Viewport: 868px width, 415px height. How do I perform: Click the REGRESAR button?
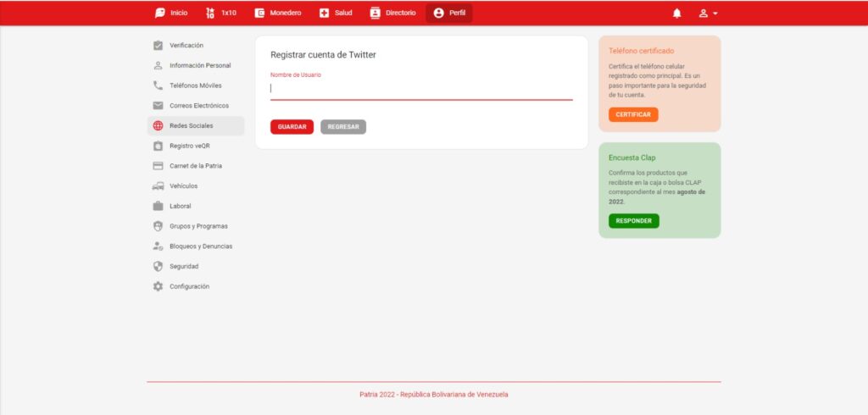(x=343, y=127)
